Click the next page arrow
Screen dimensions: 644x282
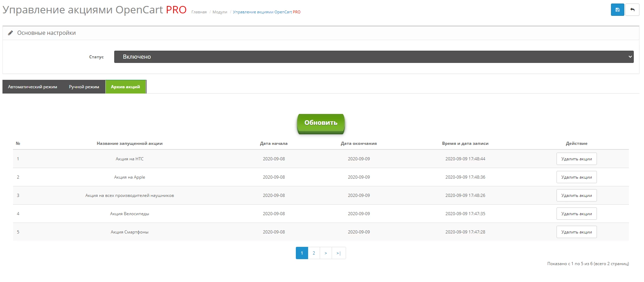(326, 253)
